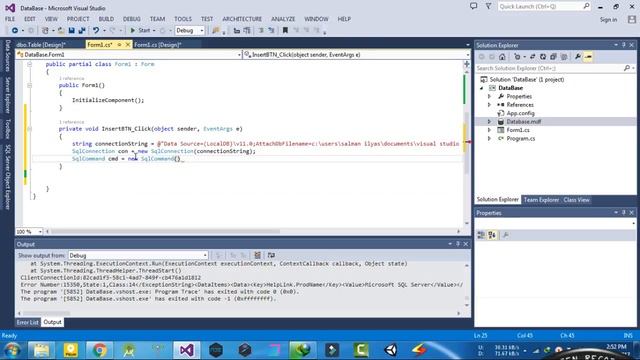This screenshot has width=640, height=360.
Task: Click the Chrome icon in Windows taskbar
Action: coord(99,350)
